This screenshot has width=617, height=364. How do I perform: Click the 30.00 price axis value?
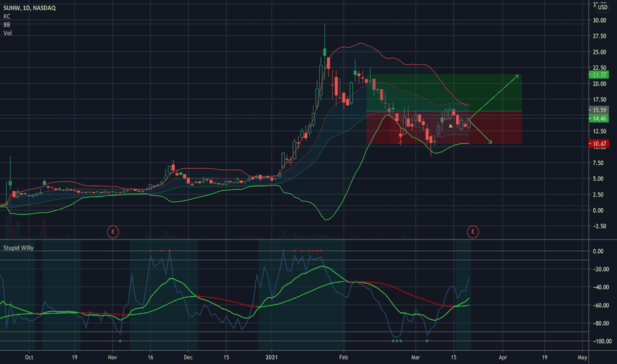point(599,21)
